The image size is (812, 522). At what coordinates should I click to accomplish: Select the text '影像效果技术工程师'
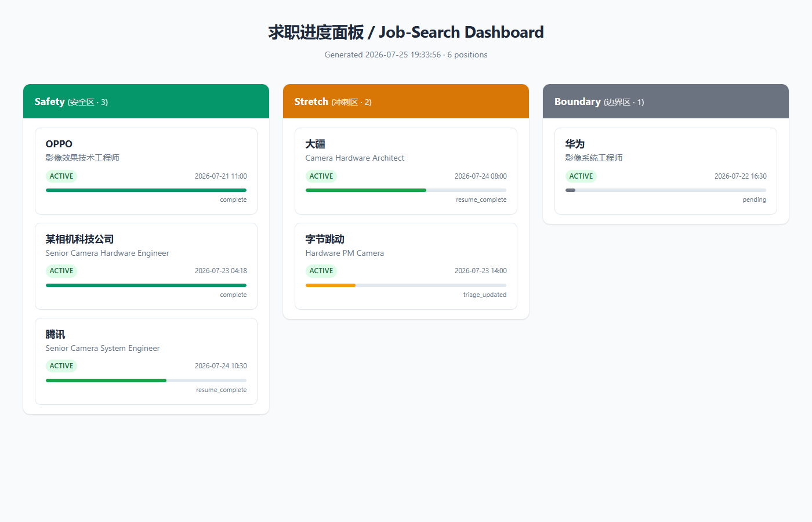click(82, 158)
